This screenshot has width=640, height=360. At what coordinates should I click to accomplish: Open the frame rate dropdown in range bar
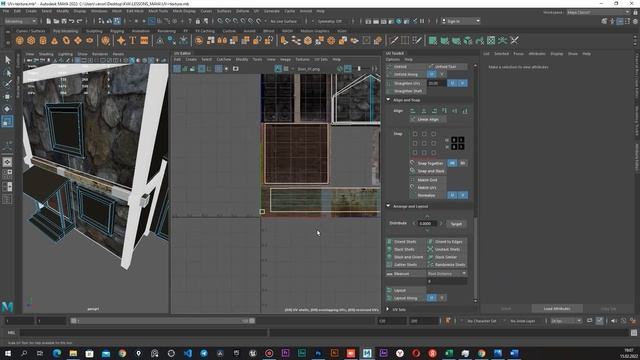coord(566,321)
